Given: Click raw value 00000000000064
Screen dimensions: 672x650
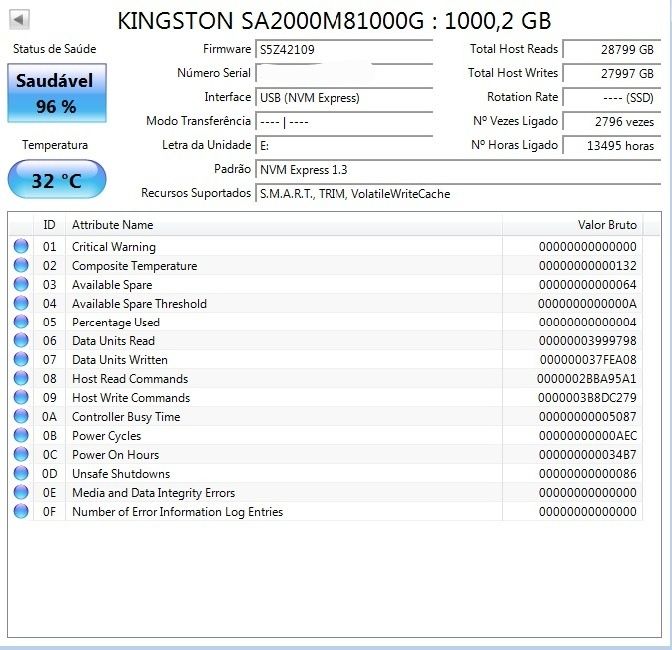Looking at the screenshot, I should (x=588, y=285).
